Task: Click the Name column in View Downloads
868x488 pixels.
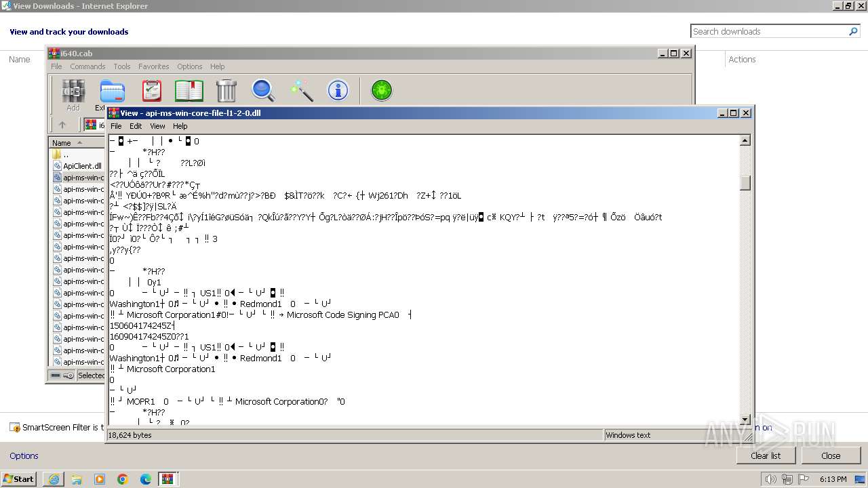Action: (x=19, y=60)
